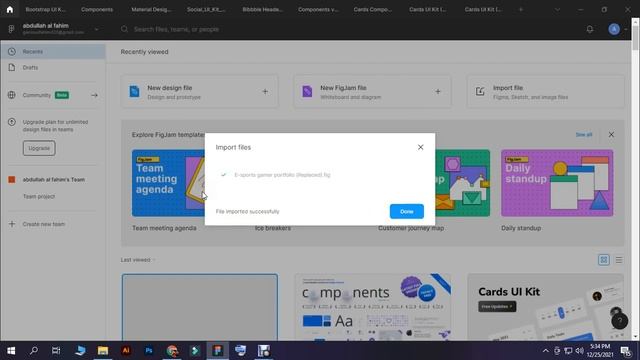Switch to list view

619,260
